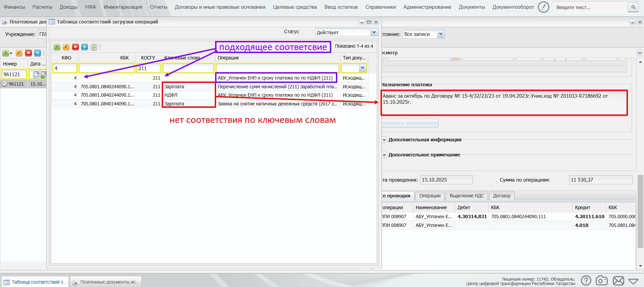
Task: Minimize the Платежные документы window
Action: tap(633, 22)
